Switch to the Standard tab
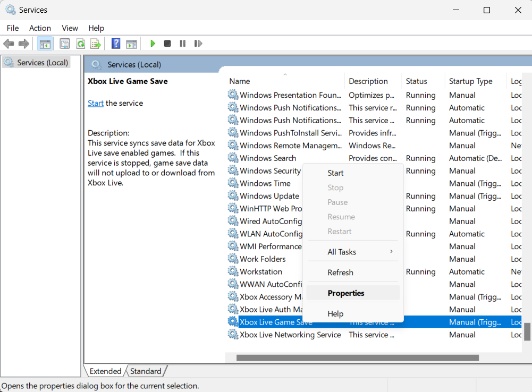The height and width of the screenshot is (392, 532). (x=146, y=371)
